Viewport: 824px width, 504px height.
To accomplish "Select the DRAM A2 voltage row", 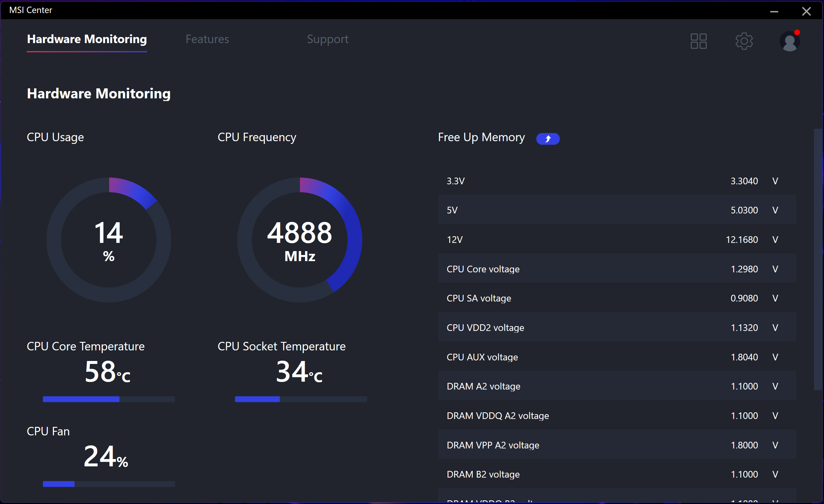I will pyautogui.click(x=617, y=386).
